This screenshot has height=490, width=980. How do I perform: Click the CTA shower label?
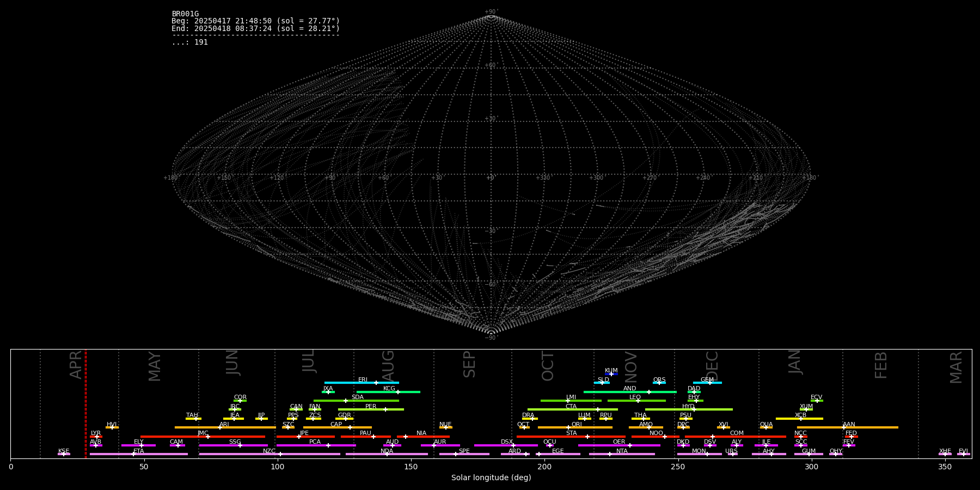pyautogui.click(x=571, y=407)
